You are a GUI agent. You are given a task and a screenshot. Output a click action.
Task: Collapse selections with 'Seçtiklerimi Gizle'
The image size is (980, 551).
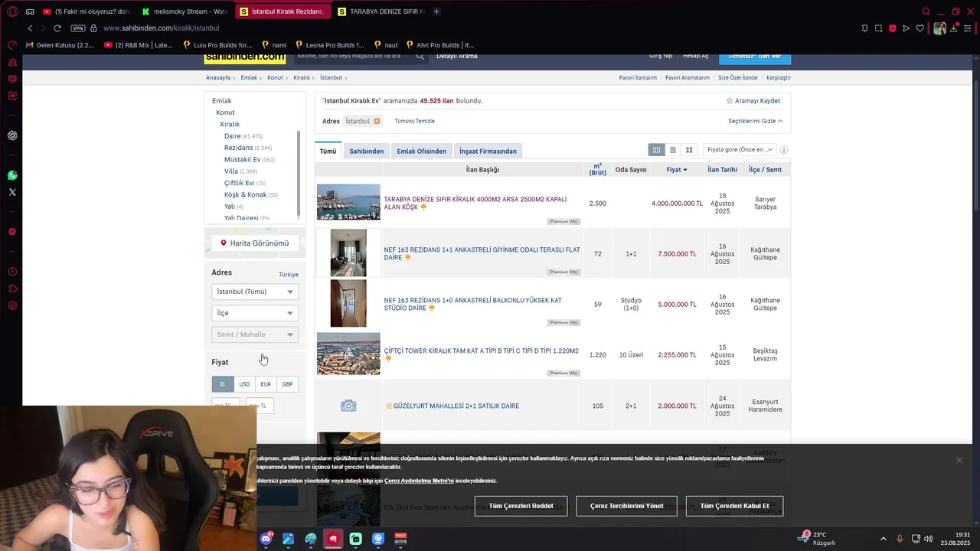756,121
